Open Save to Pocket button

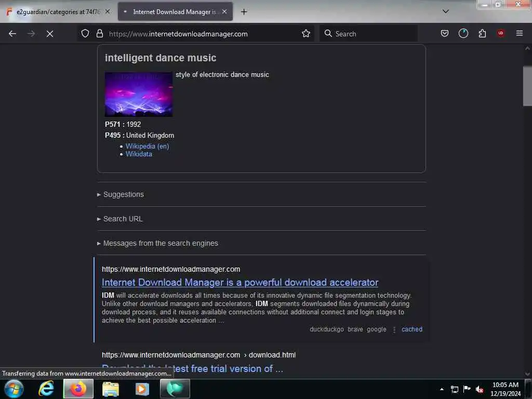(x=445, y=33)
